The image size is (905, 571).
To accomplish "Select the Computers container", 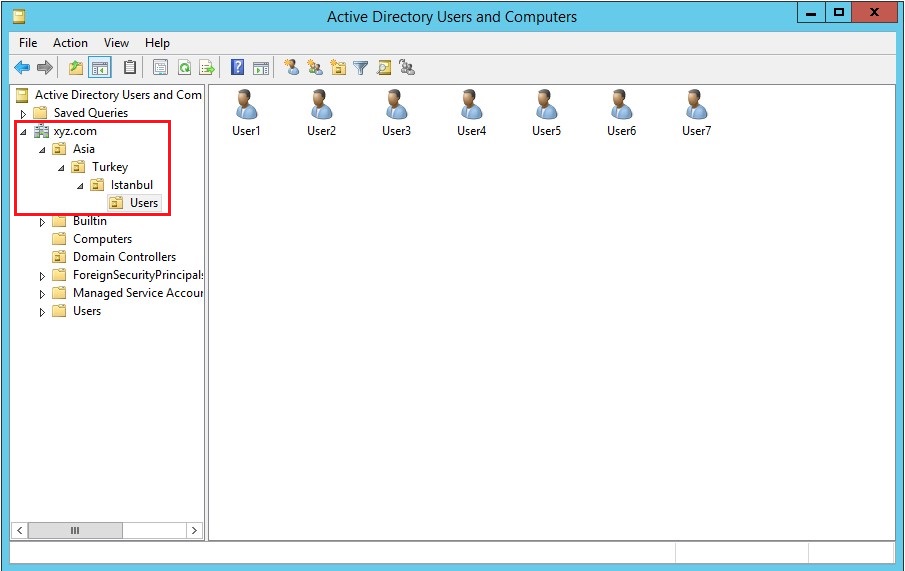I will [x=102, y=238].
